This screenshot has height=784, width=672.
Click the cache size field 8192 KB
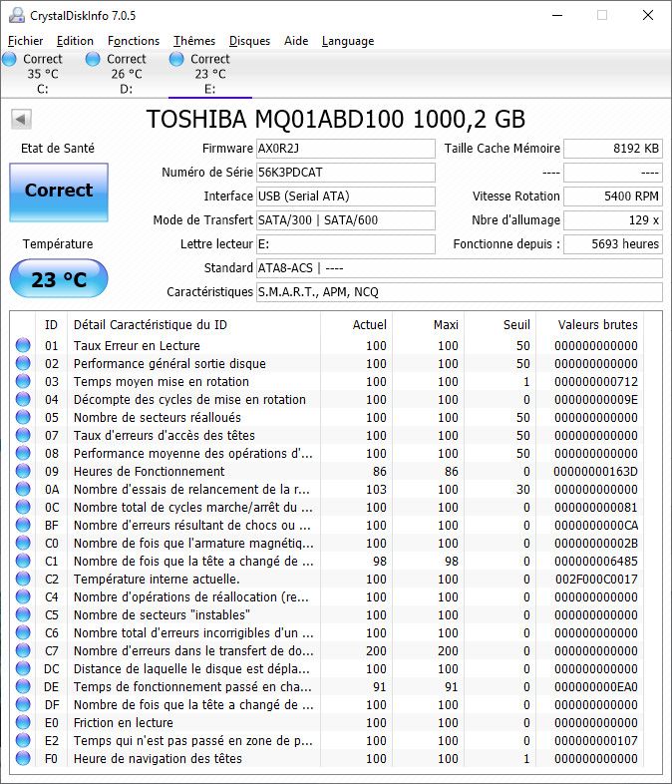pos(613,149)
